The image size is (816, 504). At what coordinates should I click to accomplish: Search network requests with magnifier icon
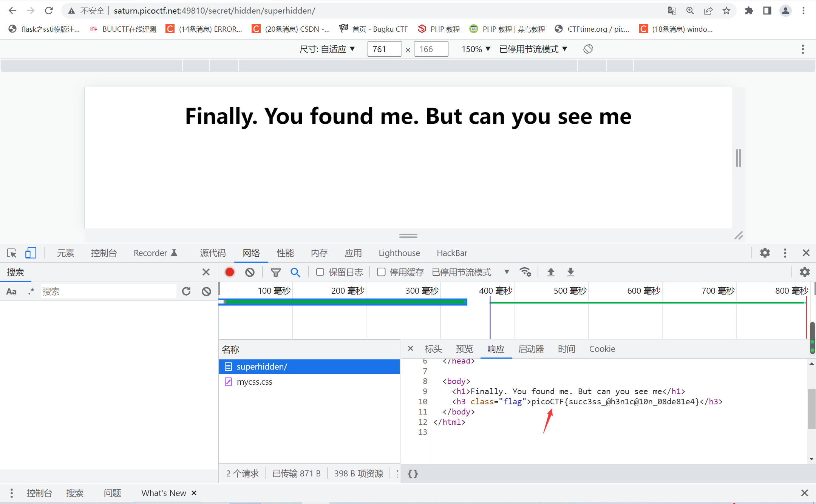click(296, 272)
